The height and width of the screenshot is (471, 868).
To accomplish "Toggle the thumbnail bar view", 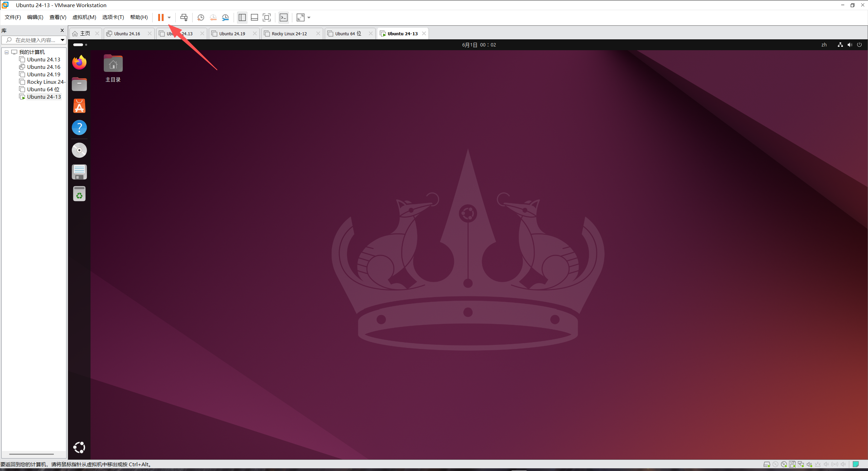I will coord(254,17).
